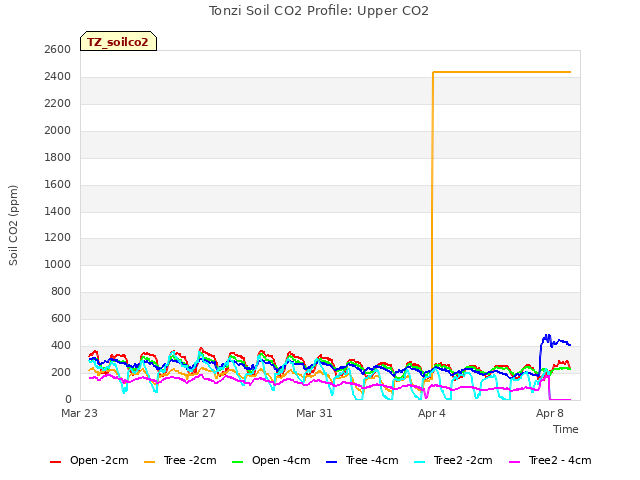Click the Soil CO2 (ppm) axis title

click(x=13, y=225)
